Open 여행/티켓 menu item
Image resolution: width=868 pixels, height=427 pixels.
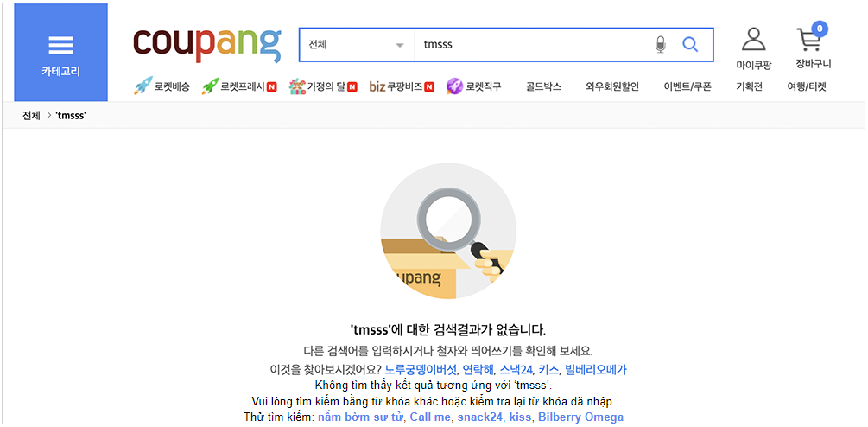click(807, 87)
